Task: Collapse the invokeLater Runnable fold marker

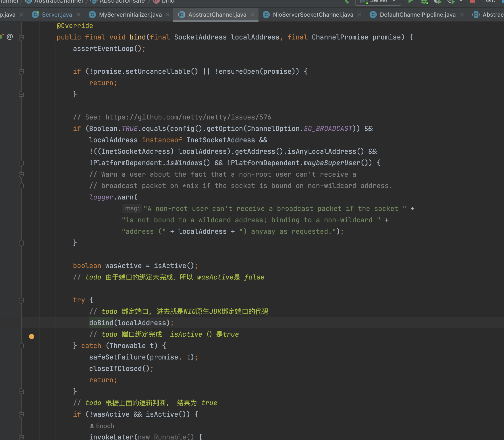Action: 22,437
